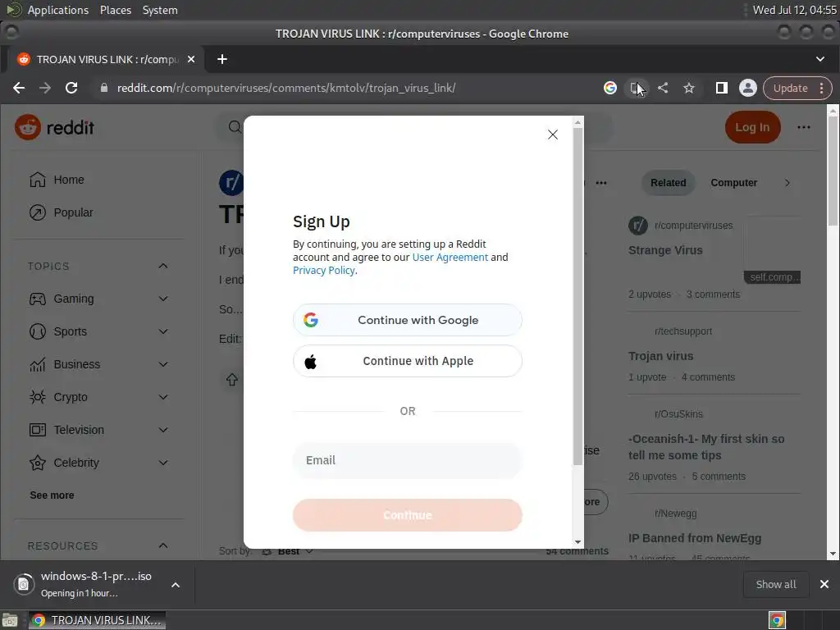Open the Reddit three-dot menu near Log In

804,127
